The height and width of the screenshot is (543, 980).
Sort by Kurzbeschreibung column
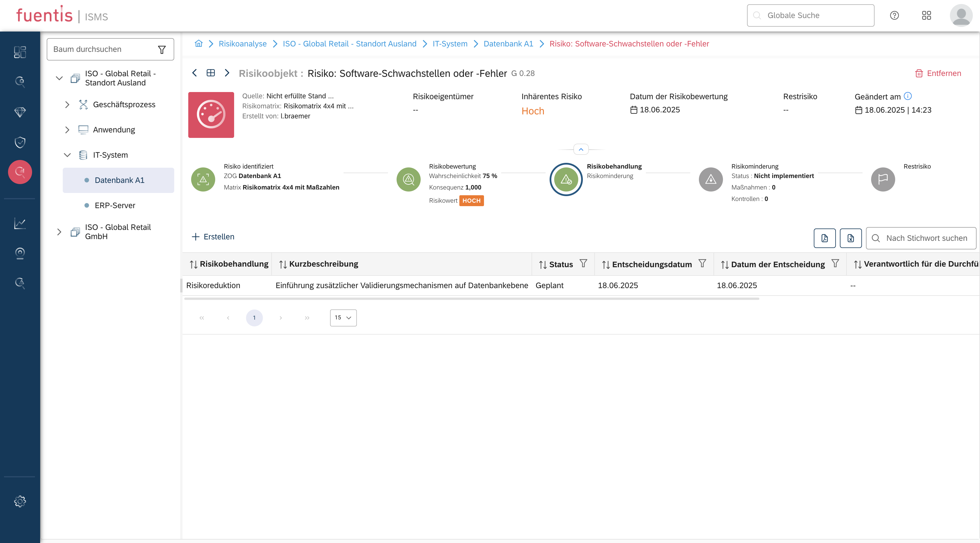pyautogui.click(x=283, y=264)
